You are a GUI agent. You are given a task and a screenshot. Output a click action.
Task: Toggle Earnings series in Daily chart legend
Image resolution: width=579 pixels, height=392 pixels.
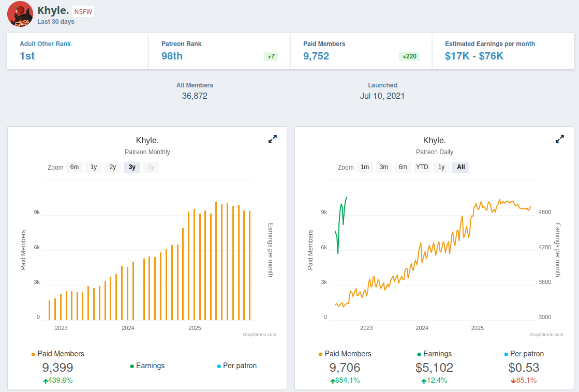pos(434,354)
